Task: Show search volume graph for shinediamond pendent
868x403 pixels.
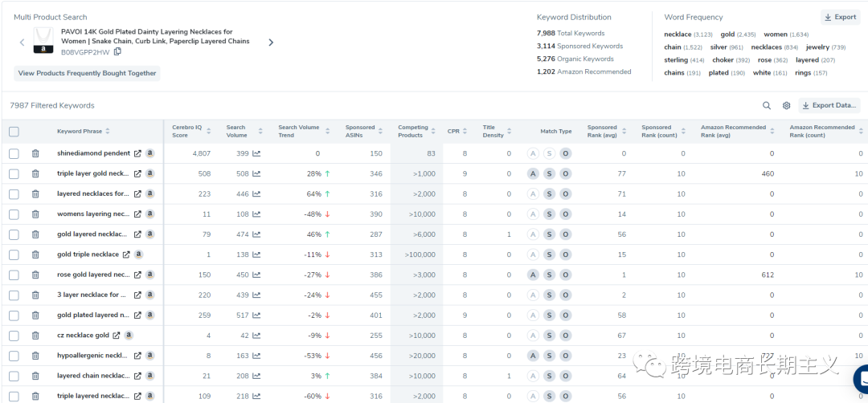Action: click(256, 153)
